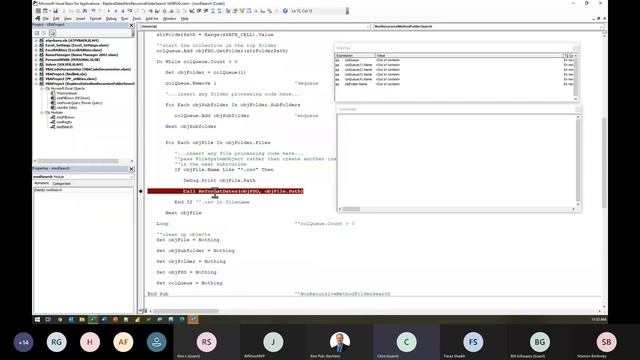Select the PersonalWkbk project in tree

pyautogui.click(x=72, y=60)
